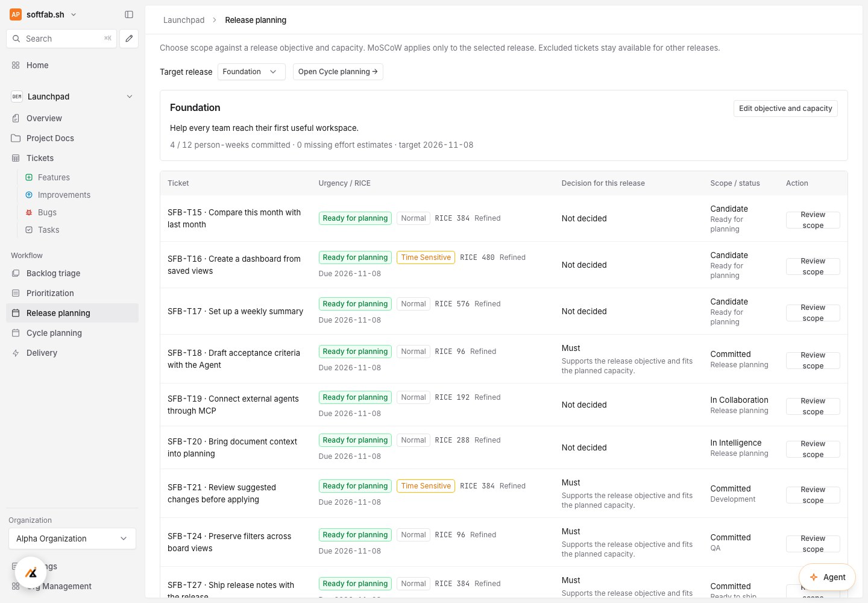Click the green Features plus icon

[29, 177]
